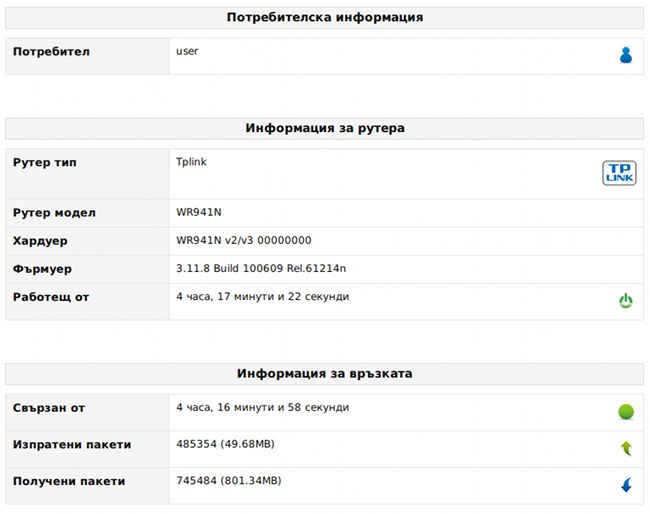Click 'WR941N v2/v3 00000000' hardware value
Screen dimensions: 650x514
[x=244, y=240]
